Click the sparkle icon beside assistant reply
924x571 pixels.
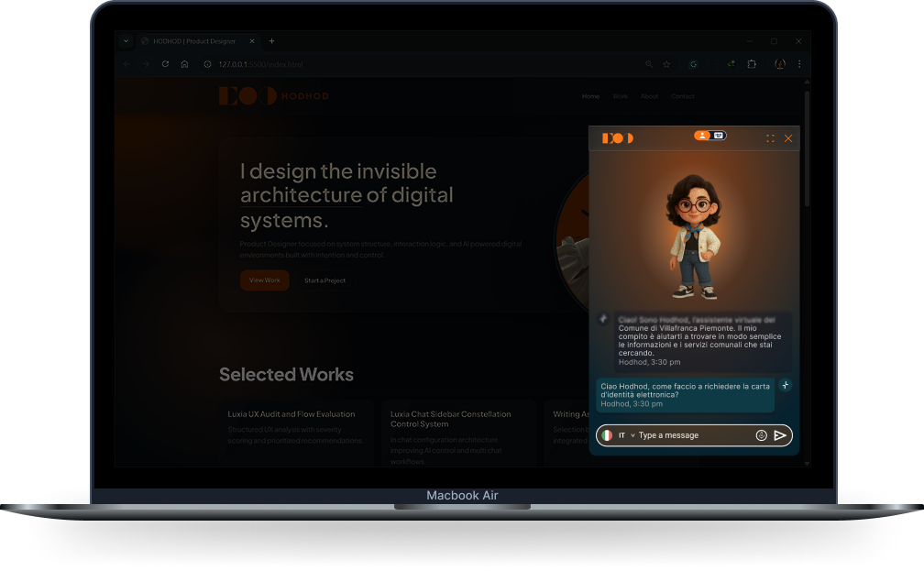(603, 319)
